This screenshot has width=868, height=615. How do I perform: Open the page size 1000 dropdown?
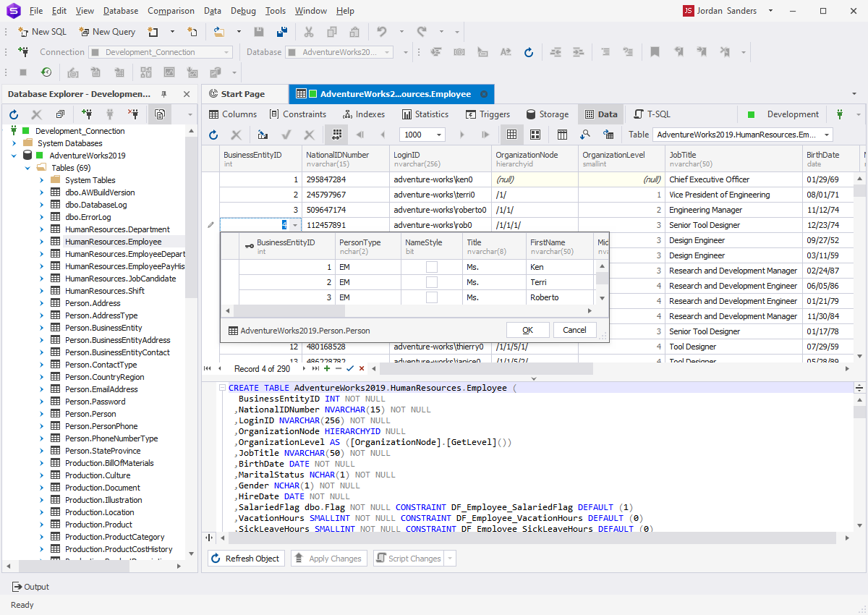coord(440,135)
